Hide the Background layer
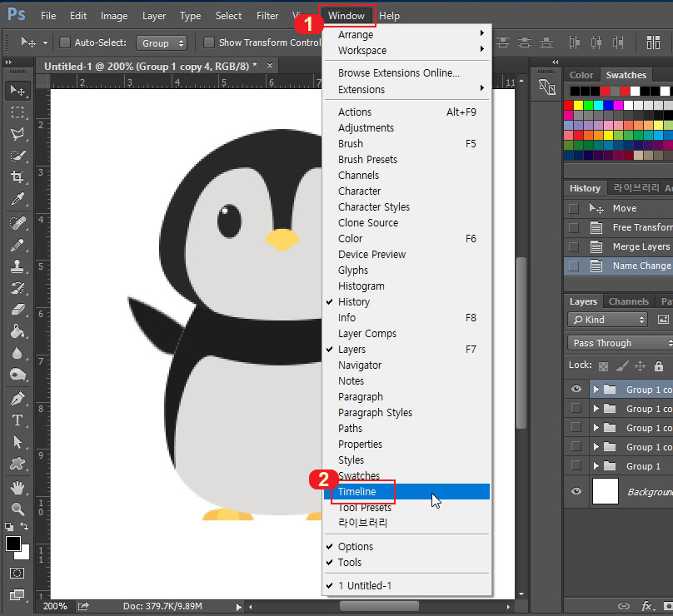This screenshot has width=673, height=616. [576, 491]
